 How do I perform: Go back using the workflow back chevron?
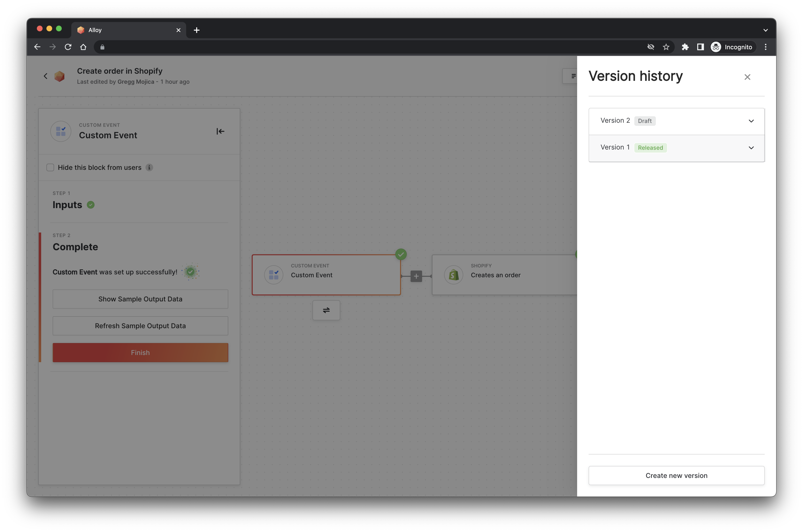click(x=45, y=76)
